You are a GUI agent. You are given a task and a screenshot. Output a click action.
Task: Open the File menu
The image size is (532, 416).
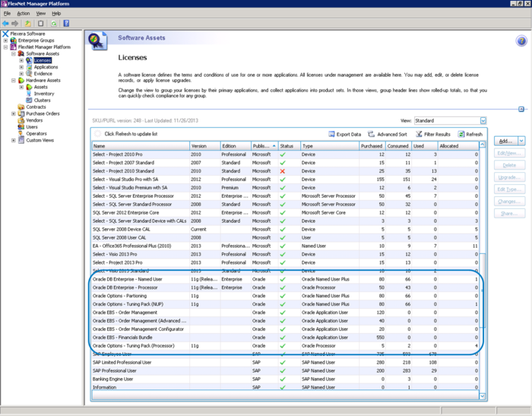coord(7,13)
